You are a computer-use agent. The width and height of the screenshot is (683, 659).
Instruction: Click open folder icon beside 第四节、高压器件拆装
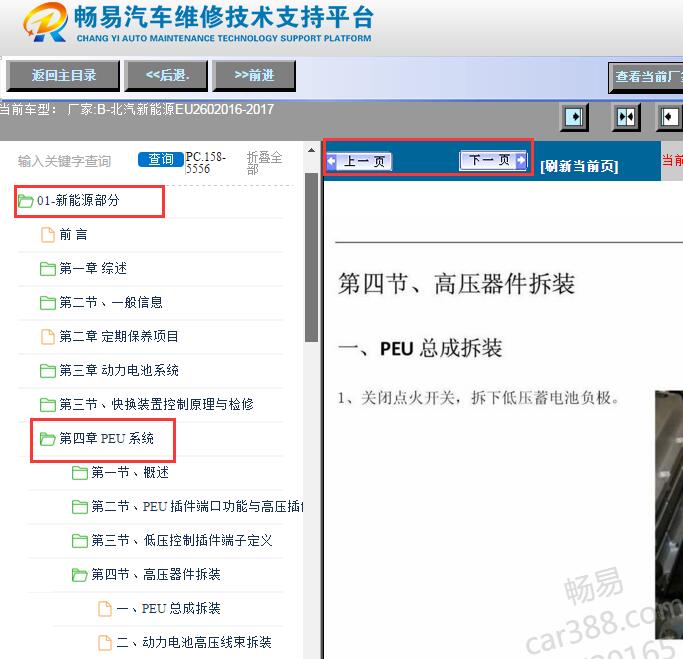80,575
